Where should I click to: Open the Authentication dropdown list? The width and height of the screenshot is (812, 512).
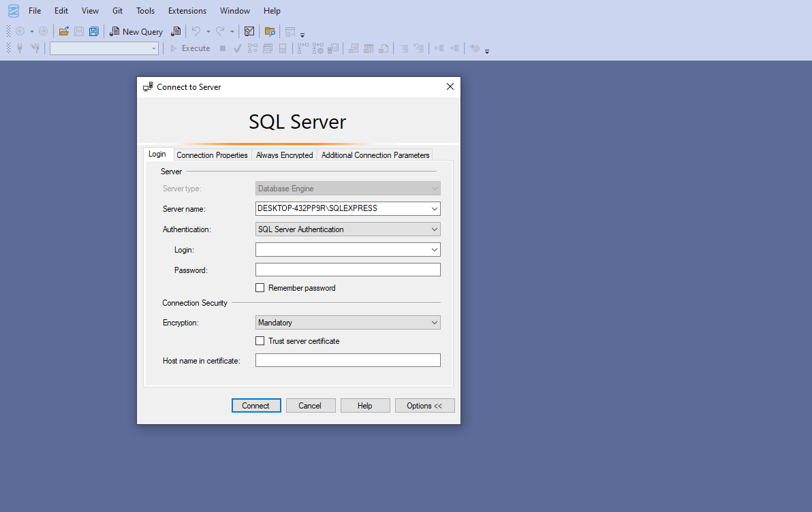(x=434, y=229)
